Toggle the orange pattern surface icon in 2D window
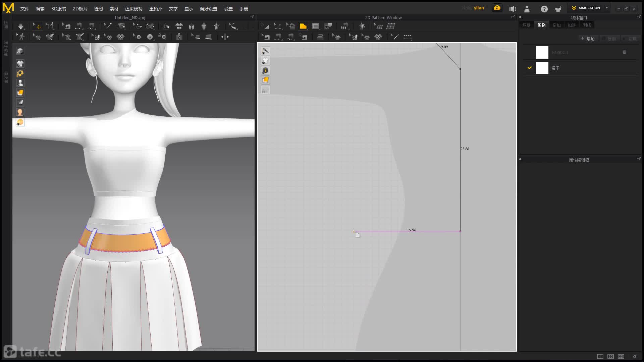Viewport: 644px width, 362px height. [x=265, y=80]
